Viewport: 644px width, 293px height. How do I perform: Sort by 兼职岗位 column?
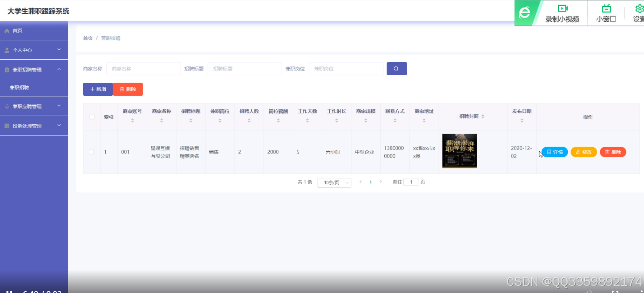[x=220, y=121]
